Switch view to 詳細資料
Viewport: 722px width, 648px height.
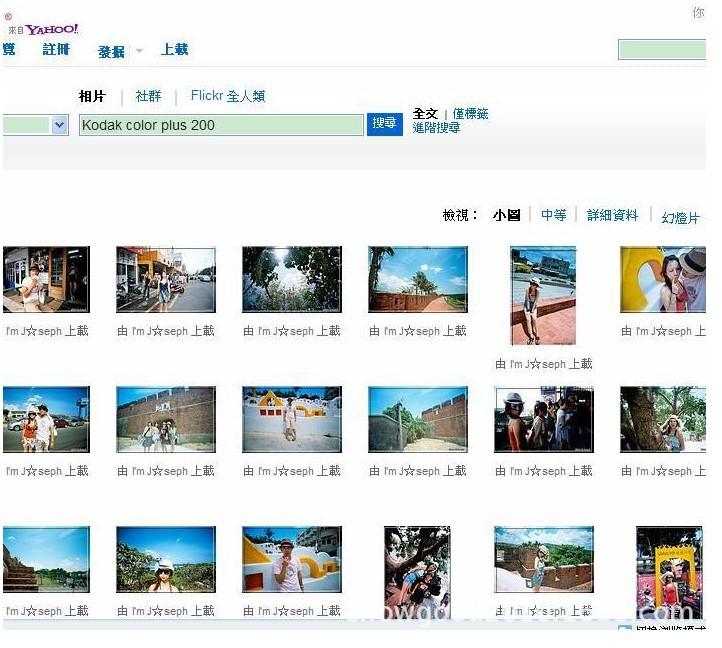tap(612, 215)
